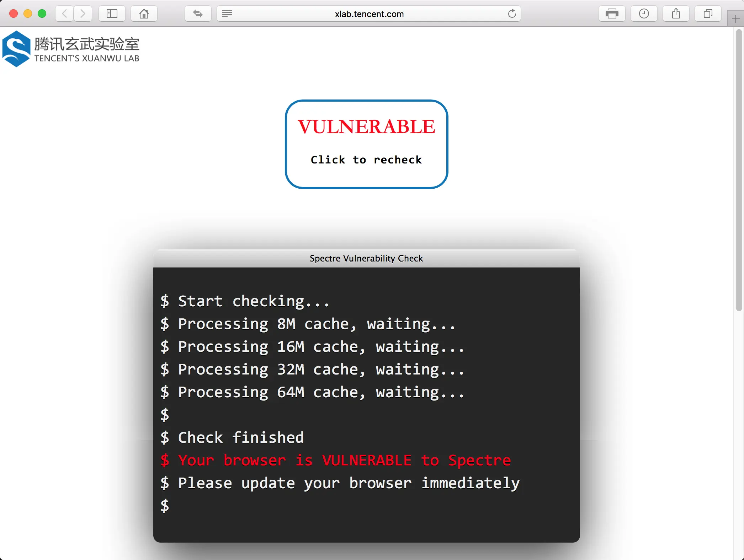Click the Safari forward arrow button
The height and width of the screenshot is (560, 744).
83,14
